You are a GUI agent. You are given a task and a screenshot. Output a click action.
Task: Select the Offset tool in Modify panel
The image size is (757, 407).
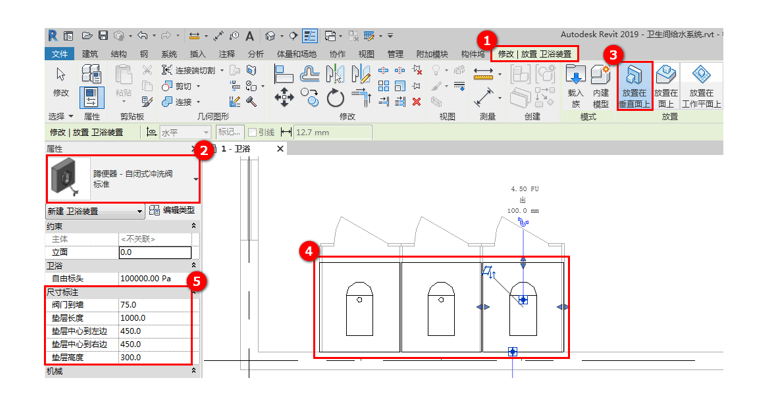point(309,74)
